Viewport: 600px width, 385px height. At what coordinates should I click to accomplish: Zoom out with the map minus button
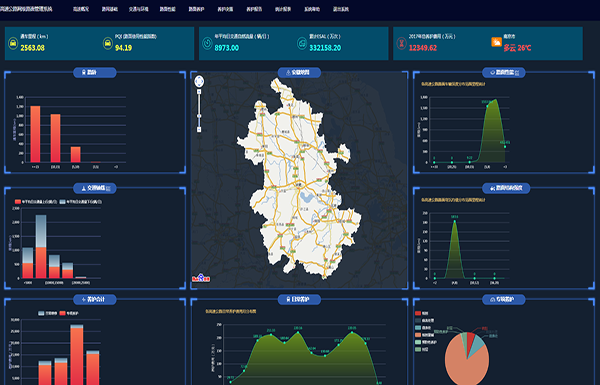point(199,130)
